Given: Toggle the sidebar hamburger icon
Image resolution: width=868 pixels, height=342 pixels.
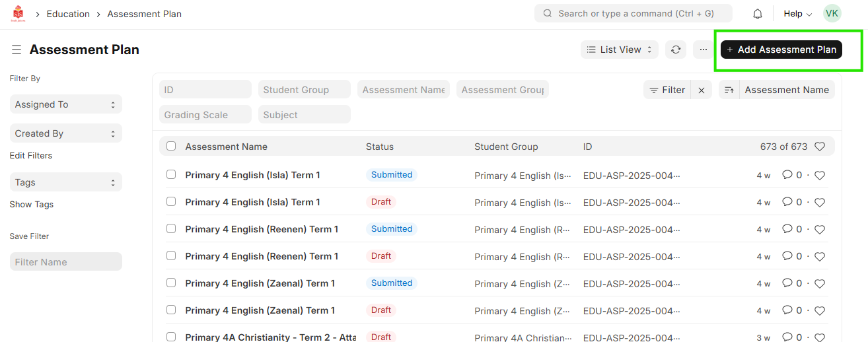Looking at the screenshot, I should coord(17,50).
